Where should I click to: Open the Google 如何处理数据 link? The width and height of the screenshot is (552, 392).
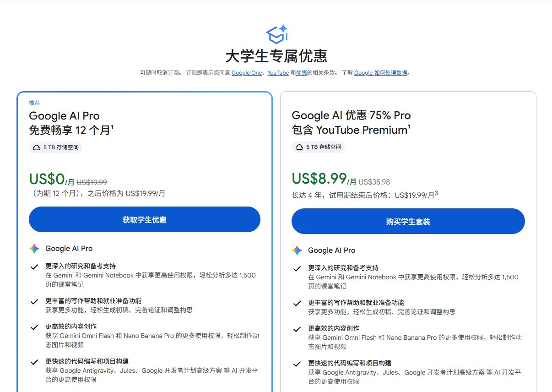[381, 73]
